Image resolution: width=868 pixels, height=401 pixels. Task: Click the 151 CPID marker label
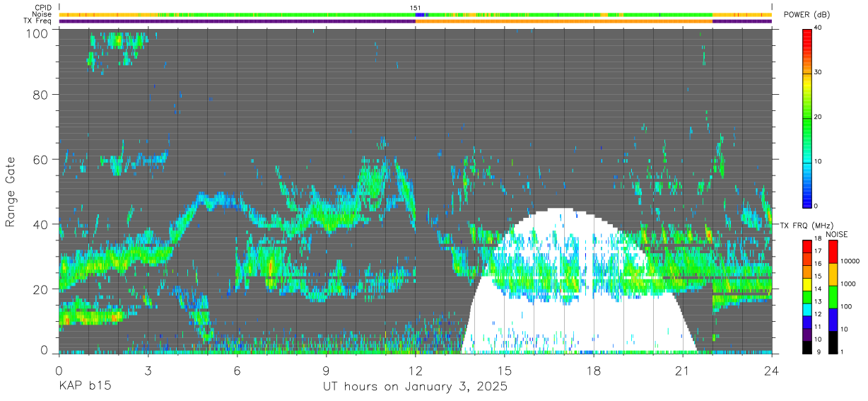[x=416, y=8]
